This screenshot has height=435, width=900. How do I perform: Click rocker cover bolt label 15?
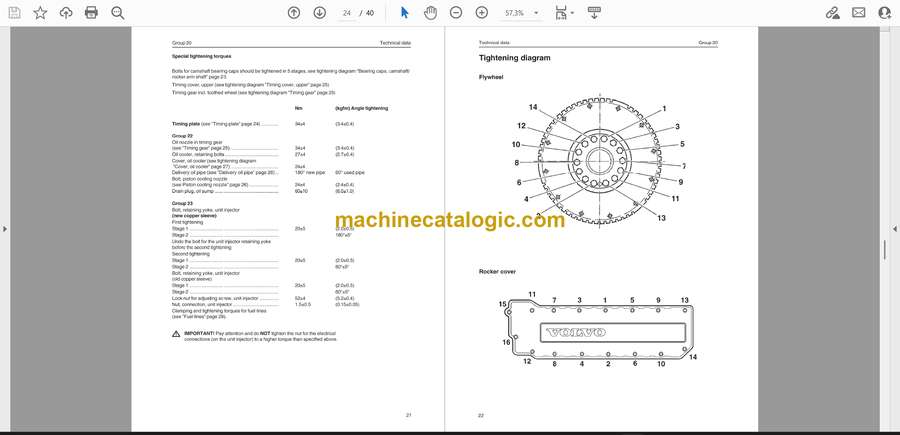tap(502, 304)
